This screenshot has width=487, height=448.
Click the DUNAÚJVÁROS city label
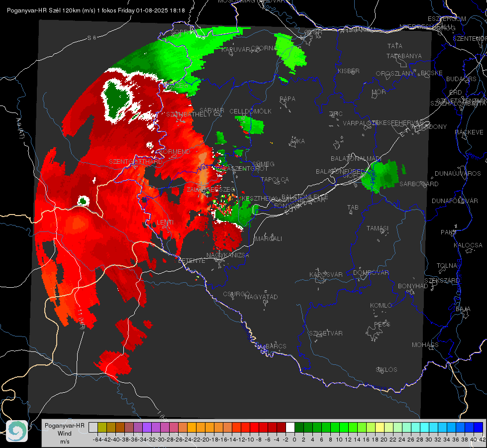[458, 174]
